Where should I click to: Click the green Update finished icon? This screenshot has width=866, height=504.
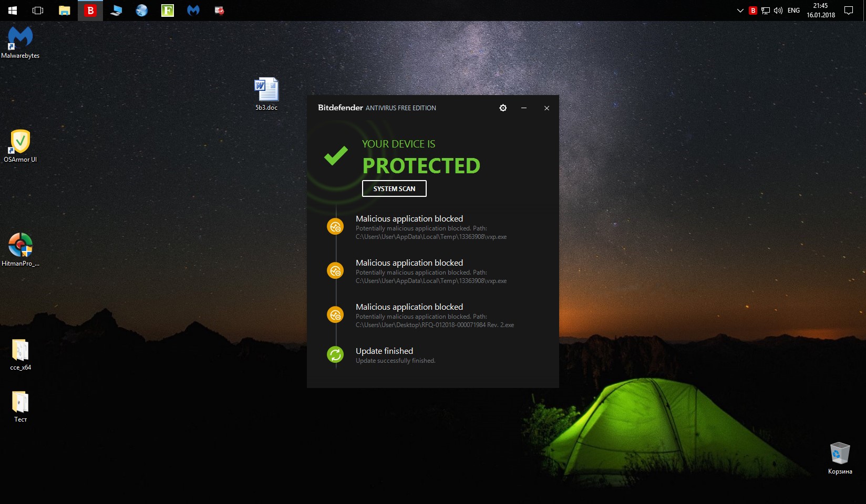coord(335,355)
